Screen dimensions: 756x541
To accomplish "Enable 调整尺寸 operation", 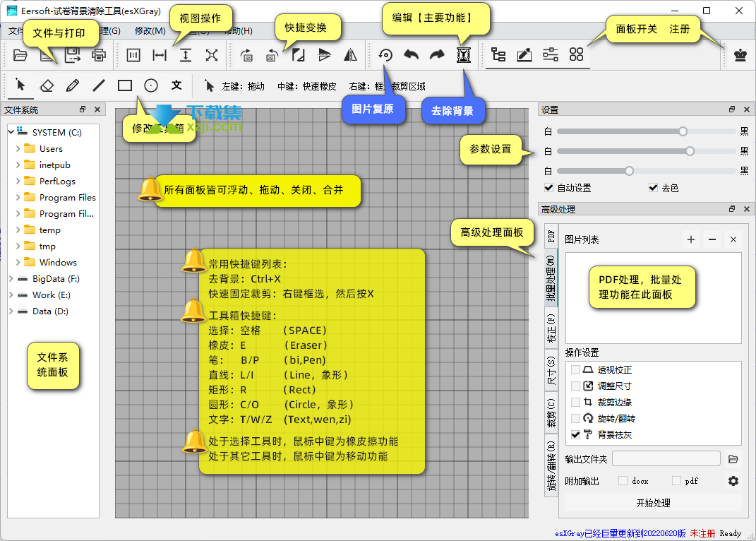I will pyautogui.click(x=575, y=386).
